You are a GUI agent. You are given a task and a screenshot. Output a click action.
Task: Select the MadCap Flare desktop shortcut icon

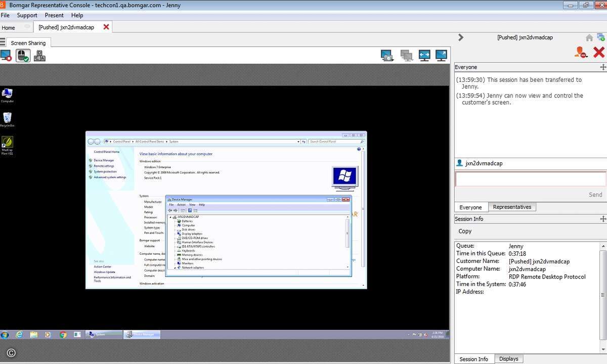click(7, 146)
